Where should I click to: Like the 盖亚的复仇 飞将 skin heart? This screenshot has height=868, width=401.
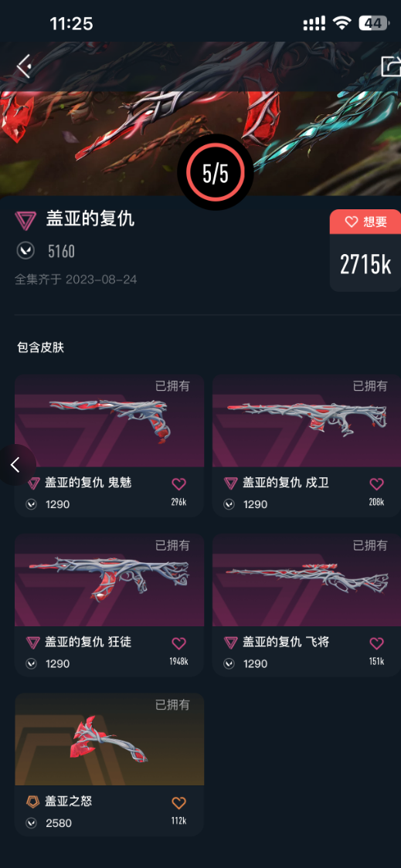[x=376, y=643]
